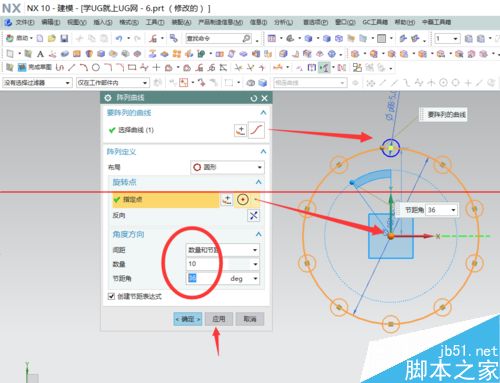Image resolution: width=500 pixels, height=383 pixels.
Task: Open the 帮助(H) menu
Action: pyautogui.click(x=405, y=22)
